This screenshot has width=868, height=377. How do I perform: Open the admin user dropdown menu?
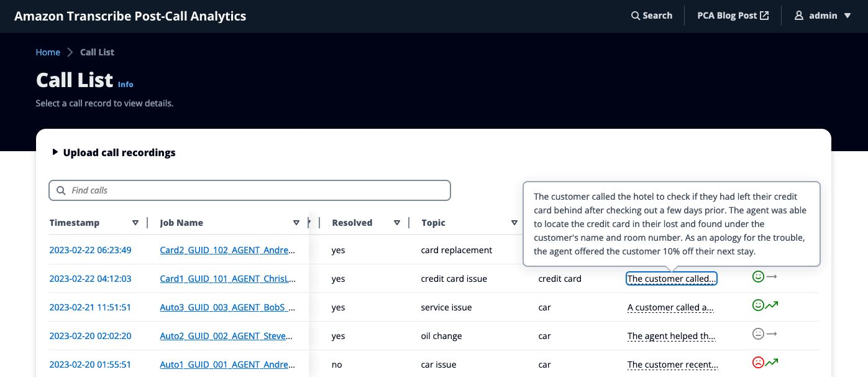point(823,16)
